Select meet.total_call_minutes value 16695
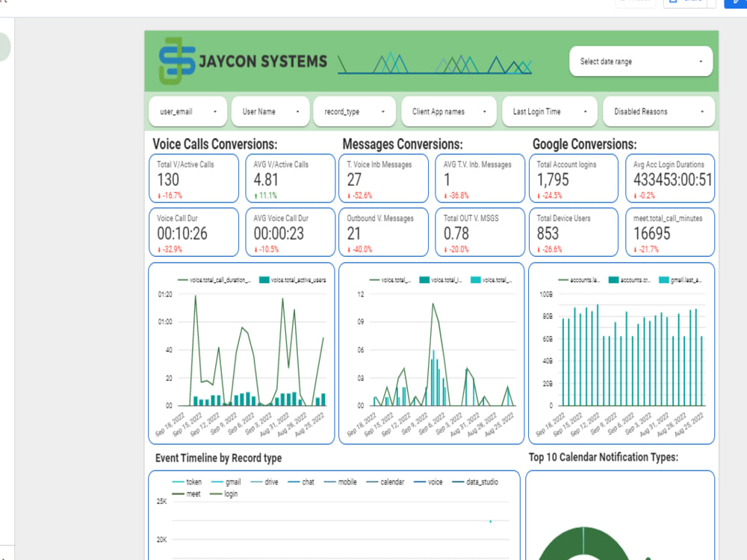The width and height of the screenshot is (747, 560). coord(651,233)
